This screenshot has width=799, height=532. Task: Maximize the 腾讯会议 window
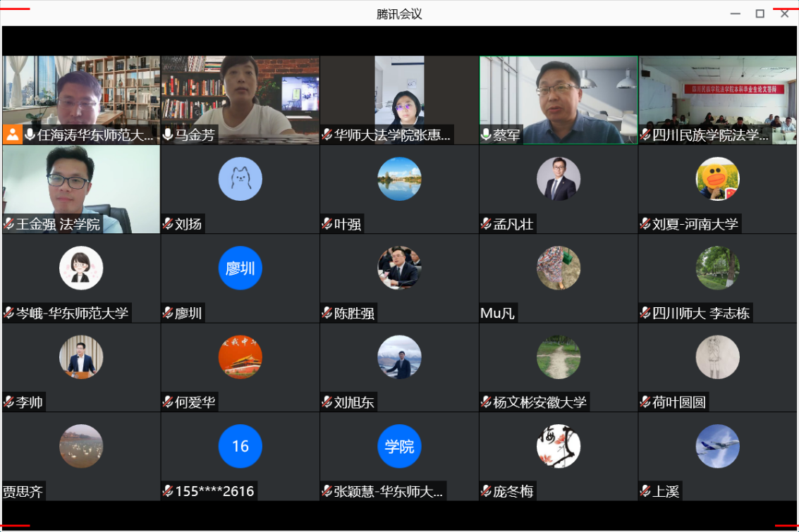[760, 13]
